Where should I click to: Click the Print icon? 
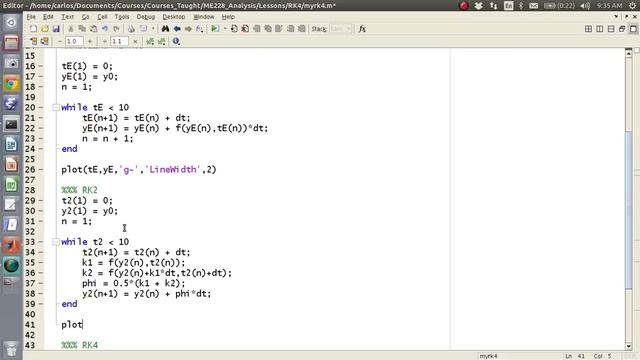pyautogui.click(x=131, y=29)
